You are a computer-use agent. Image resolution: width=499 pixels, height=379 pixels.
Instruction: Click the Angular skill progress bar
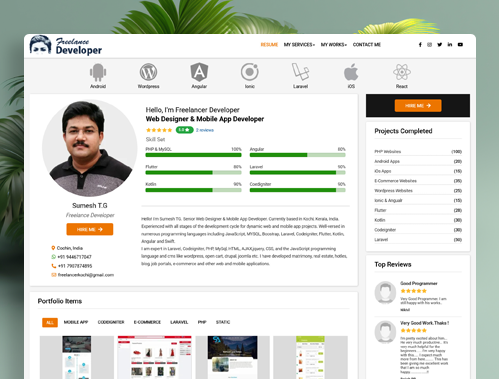click(298, 155)
